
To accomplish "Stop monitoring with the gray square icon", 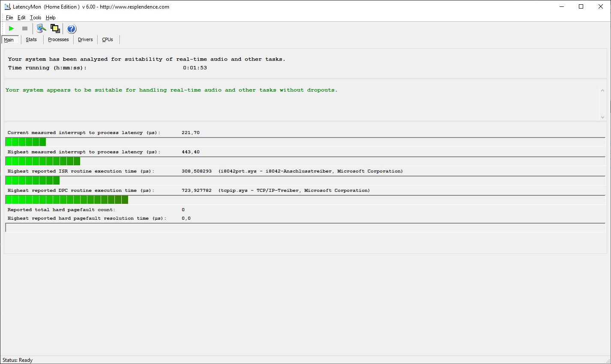I will coord(25,29).
